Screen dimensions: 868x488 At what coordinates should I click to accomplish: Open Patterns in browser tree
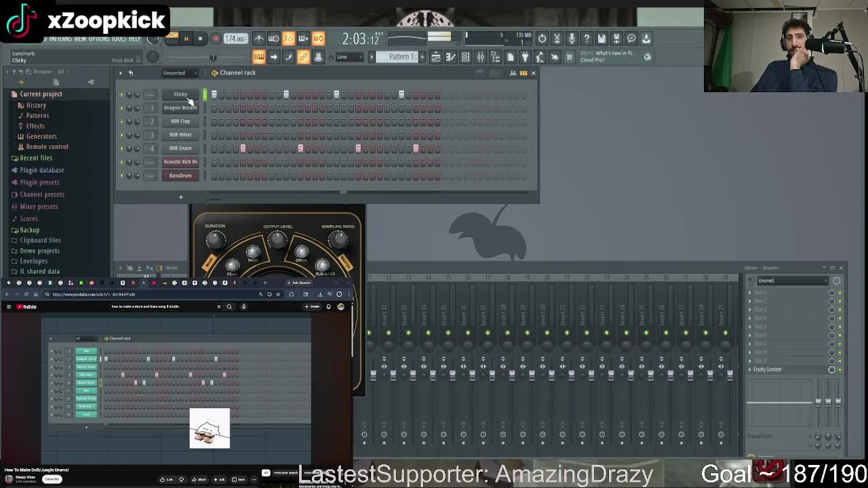click(x=37, y=115)
